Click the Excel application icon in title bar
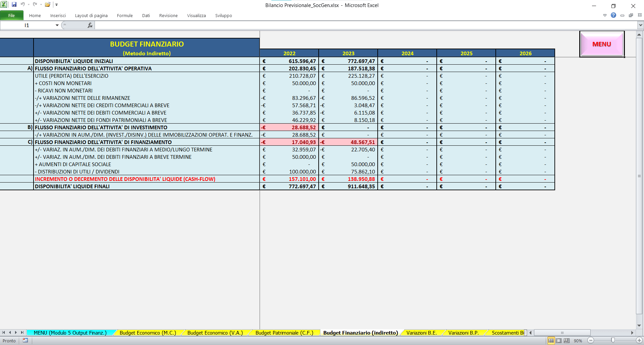 pyautogui.click(x=4, y=5)
